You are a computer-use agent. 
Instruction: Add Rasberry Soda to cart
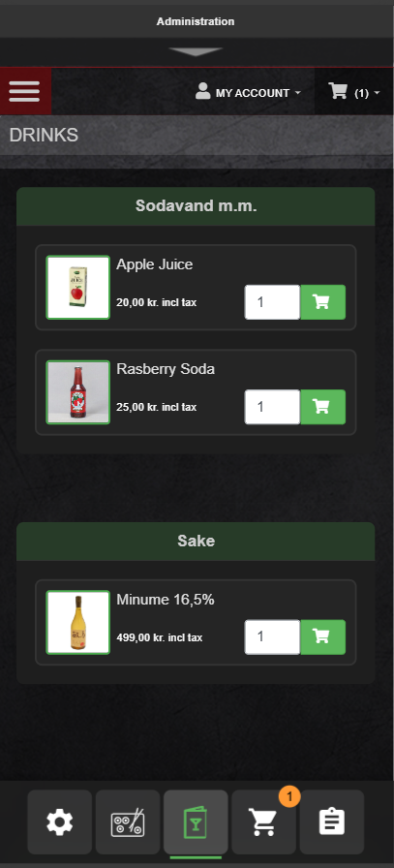(322, 407)
